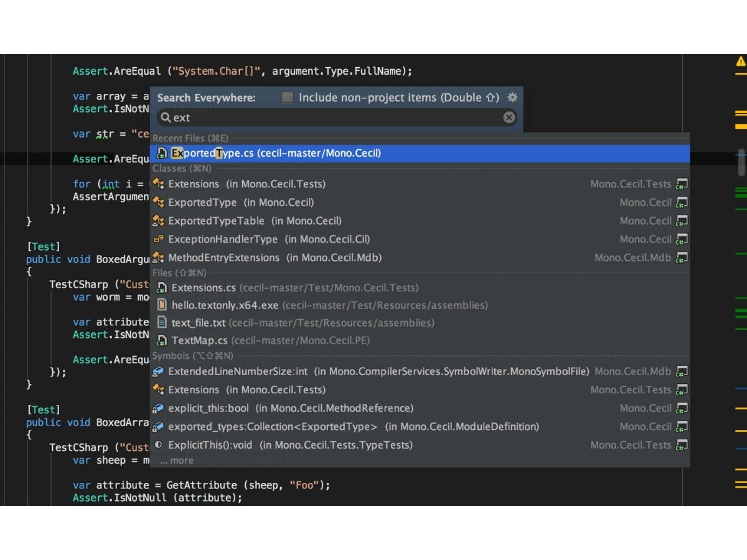Open Extensions.cs file result
This screenshot has width=747, height=560.
click(420, 287)
